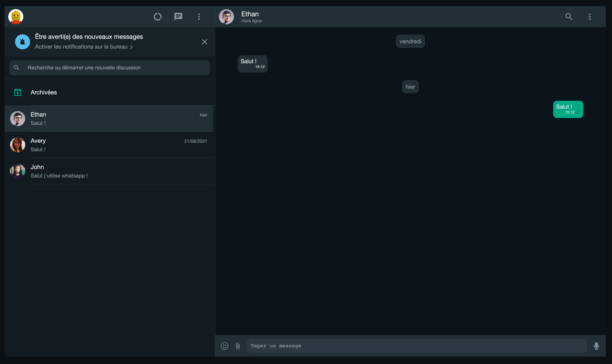Attach a file with paperclip icon

(x=238, y=346)
